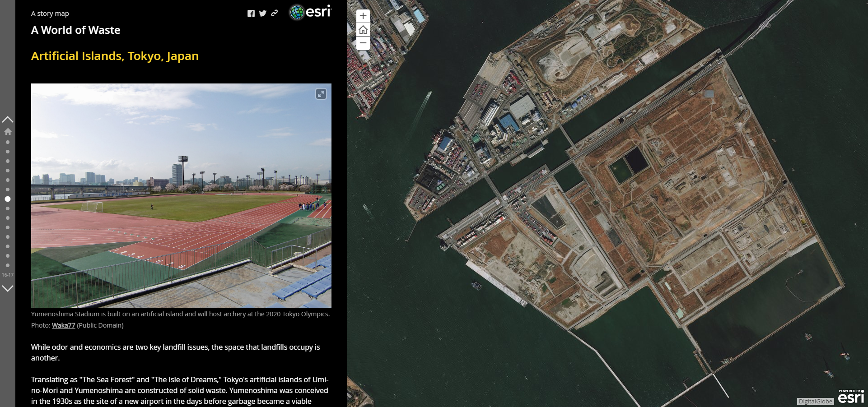
Task: Open the Esri logo in the header
Action: click(310, 12)
